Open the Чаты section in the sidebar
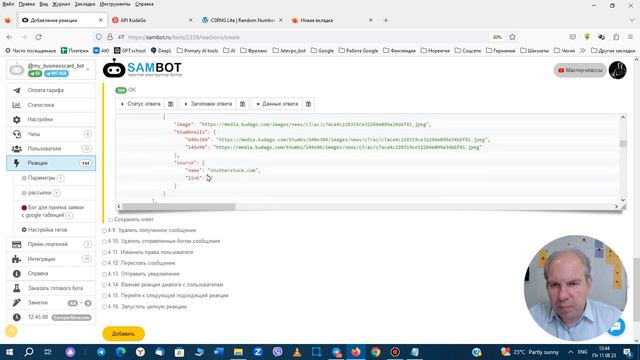Image resolution: width=640 pixels, height=360 pixels. pyautogui.click(x=51, y=134)
